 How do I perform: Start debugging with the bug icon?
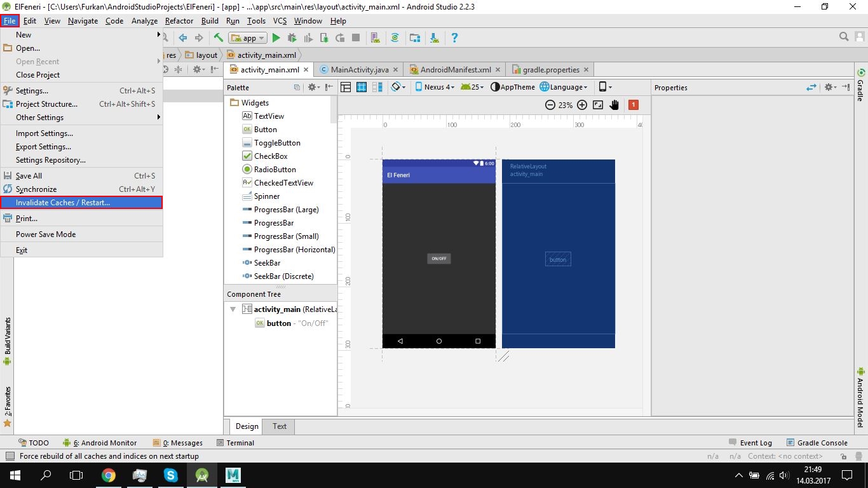click(x=292, y=37)
